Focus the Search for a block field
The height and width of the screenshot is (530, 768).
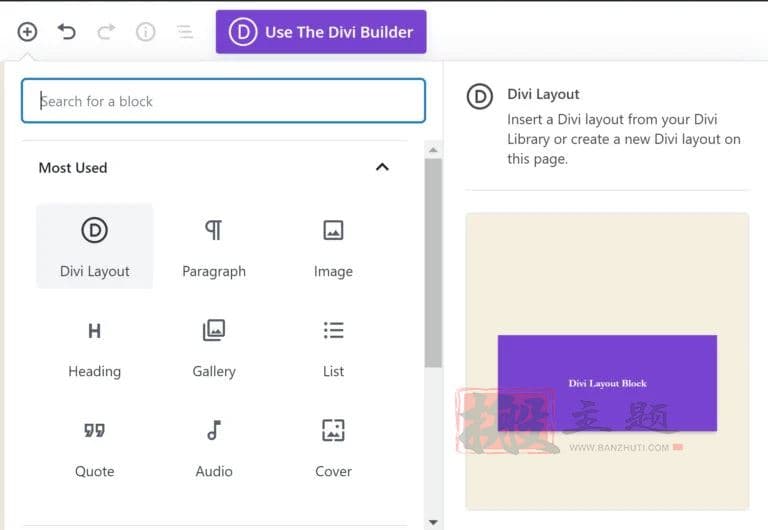[223, 101]
